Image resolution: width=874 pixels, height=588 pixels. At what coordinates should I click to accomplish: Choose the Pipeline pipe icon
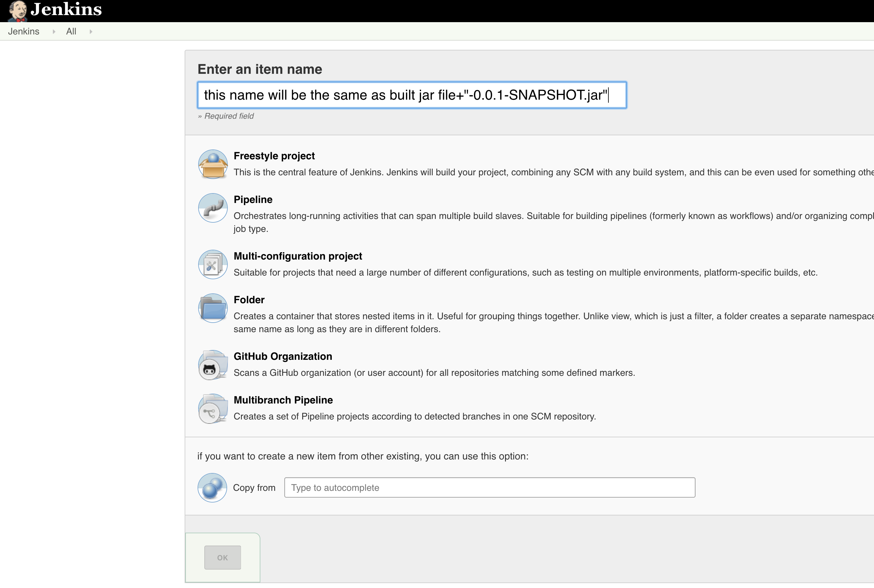[213, 208]
